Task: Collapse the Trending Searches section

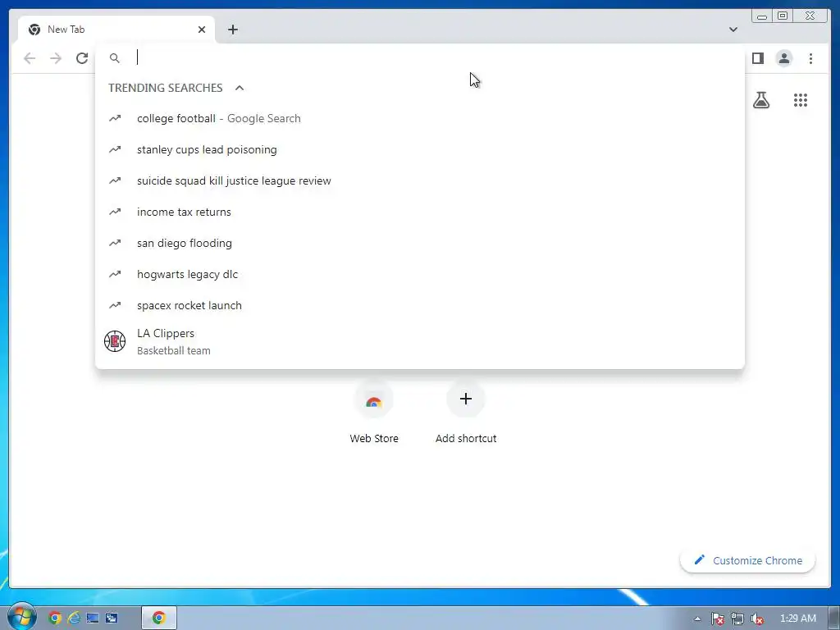Action: 240,88
